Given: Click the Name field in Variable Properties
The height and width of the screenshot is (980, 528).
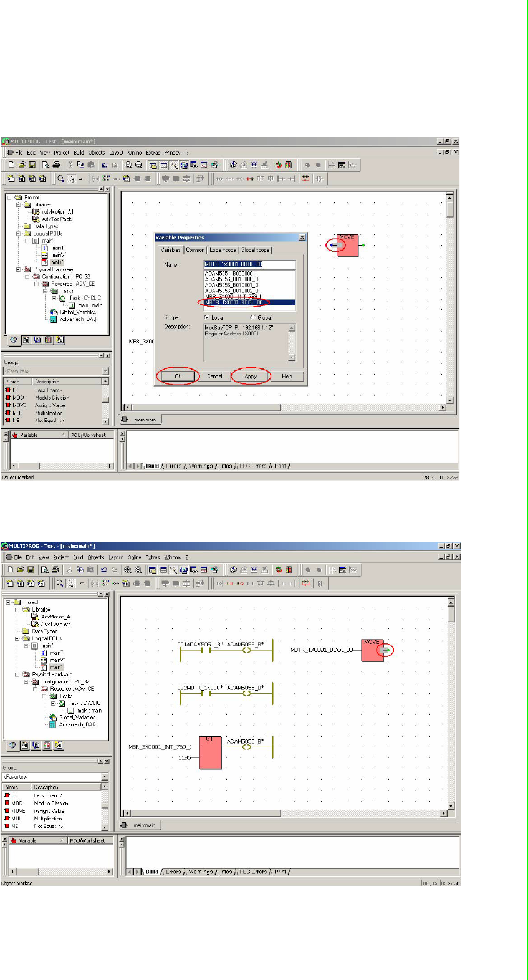Looking at the screenshot, I should [249, 264].
